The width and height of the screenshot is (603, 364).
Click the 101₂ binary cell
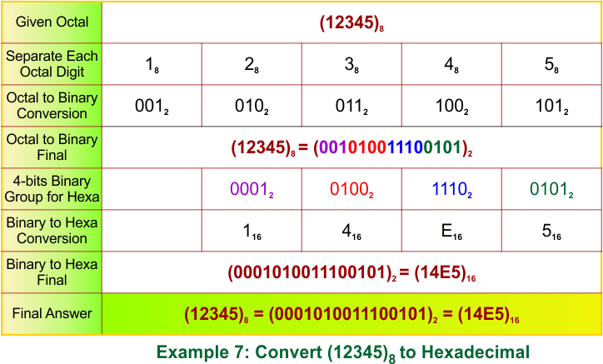coord(552,106)
